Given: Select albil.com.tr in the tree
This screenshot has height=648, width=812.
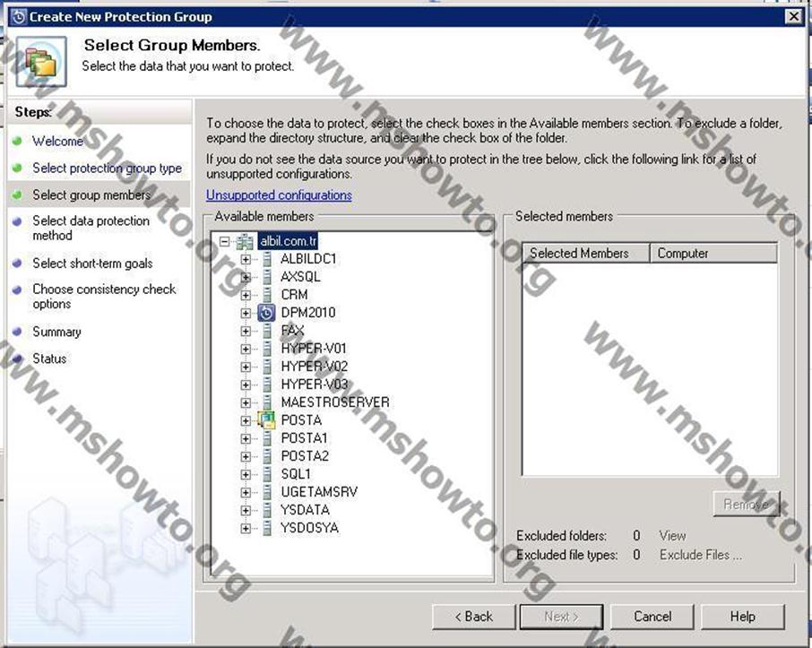Looking at the screenshot, I should pos(288,241).
